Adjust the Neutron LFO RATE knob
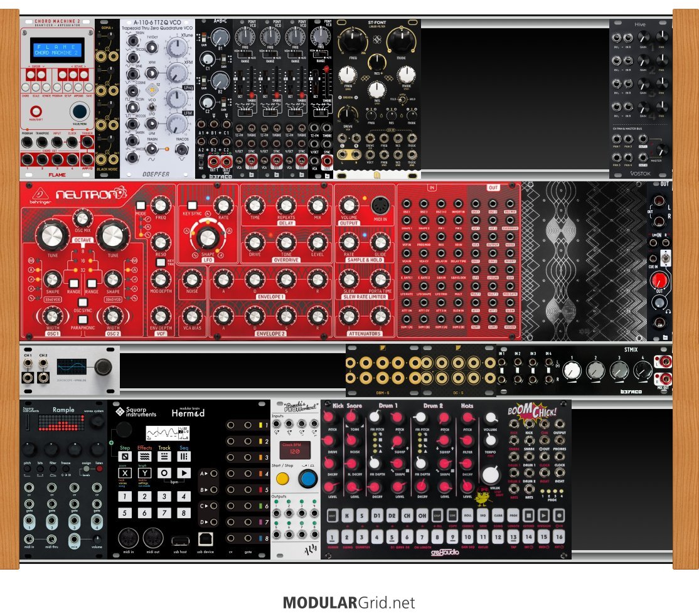This screenshot has height=616, width=699. pos(223,206)
